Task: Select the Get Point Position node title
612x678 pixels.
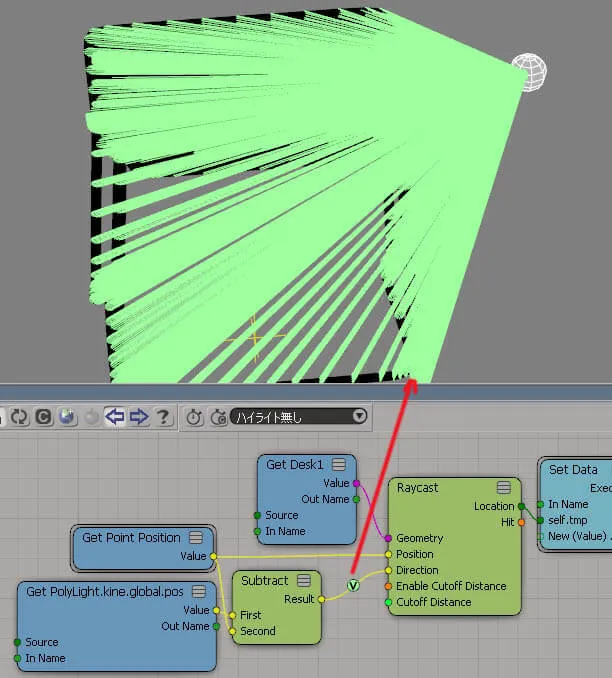Action: pyautogui.click(x=131, y=537)
